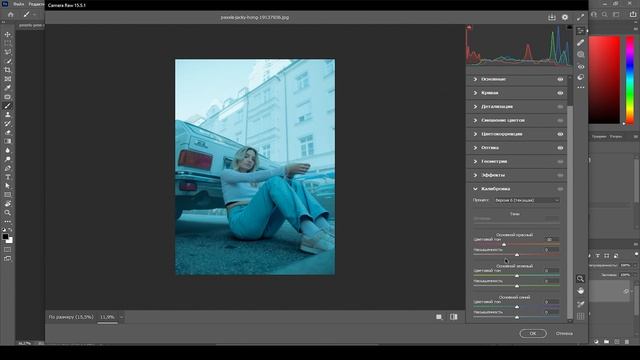Expand the Детализация panel

475,107
